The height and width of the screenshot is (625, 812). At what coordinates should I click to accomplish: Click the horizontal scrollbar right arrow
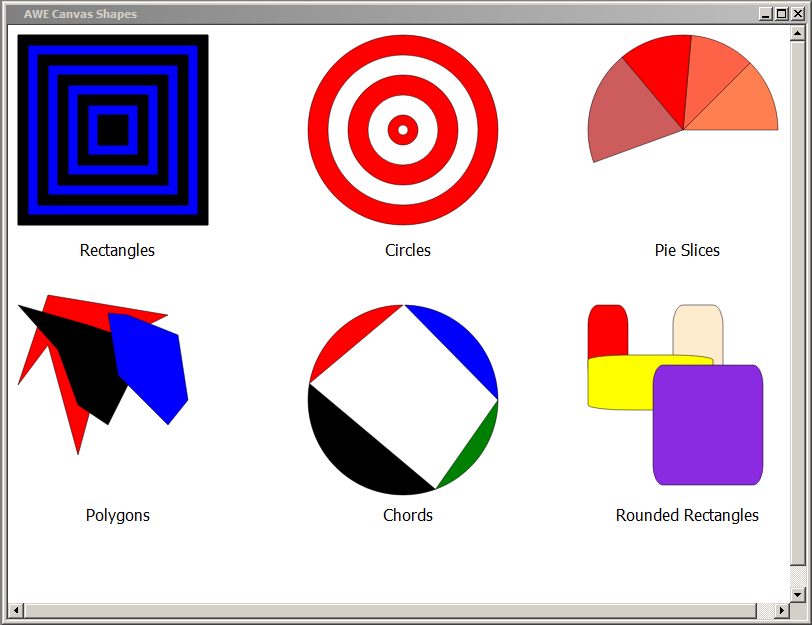tap(782, 611)
